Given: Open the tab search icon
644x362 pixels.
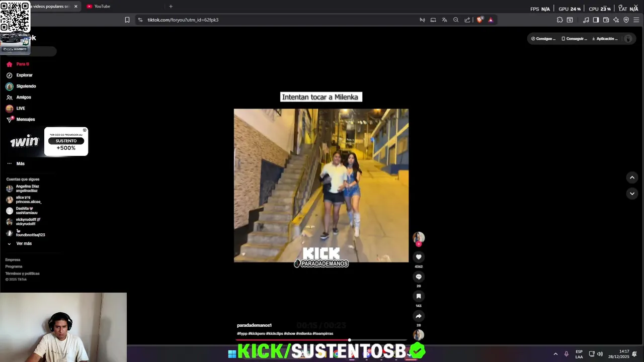Looking at the screenshot, I should 570,20.
